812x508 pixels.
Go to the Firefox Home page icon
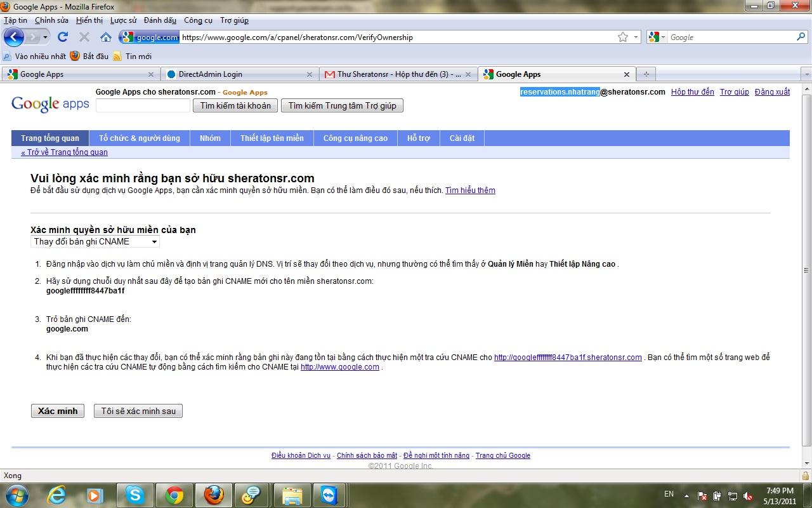pos(106,37)
